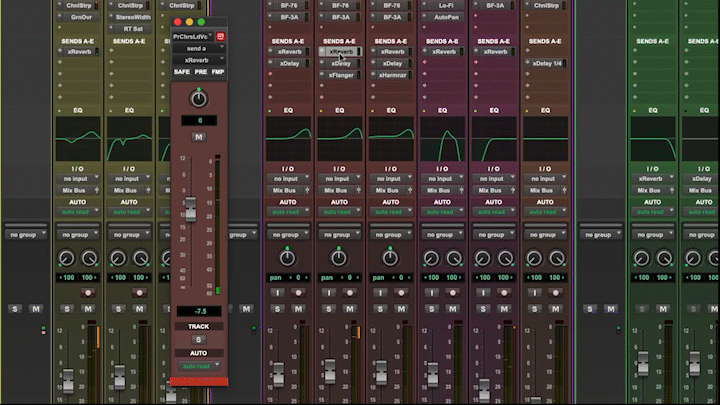
Task: Toggle FMP in the send window
Action: 217,72
